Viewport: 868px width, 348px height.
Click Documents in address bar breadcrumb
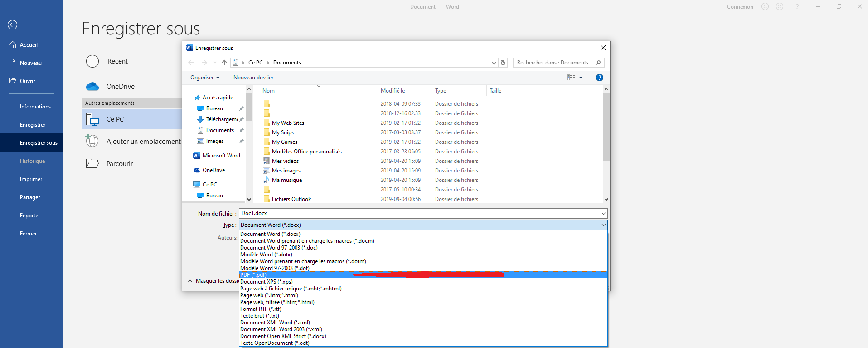pyautogui.click(x=287, y=63)
